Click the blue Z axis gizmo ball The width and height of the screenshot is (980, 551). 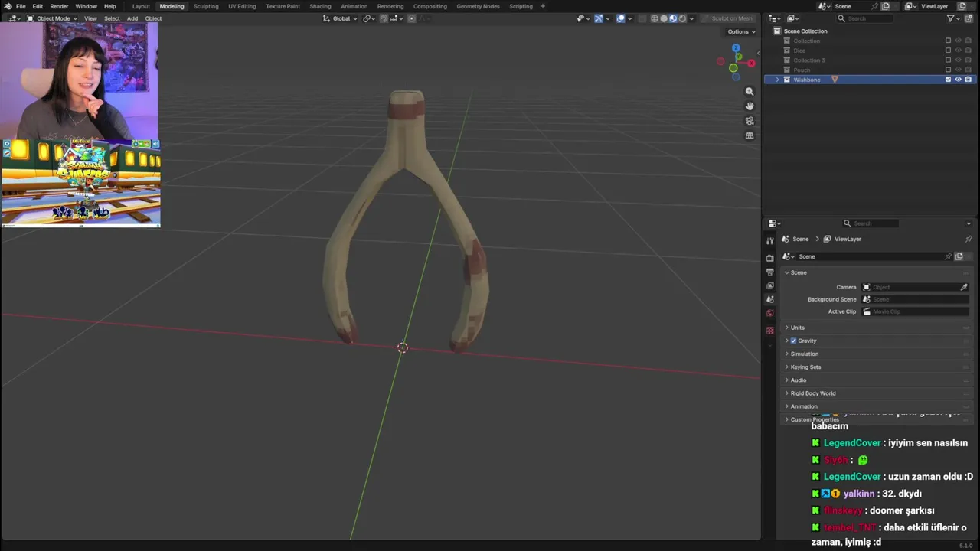[737, 47]
